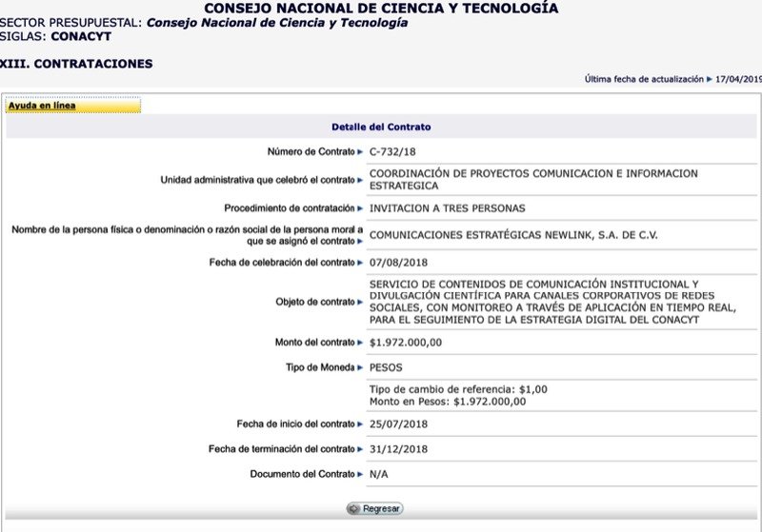Image resolution: width=762 pixels, height=532 pixels.
Task: Select the text INVITACION A TRES PERSONAS
Action: point(447,208)
